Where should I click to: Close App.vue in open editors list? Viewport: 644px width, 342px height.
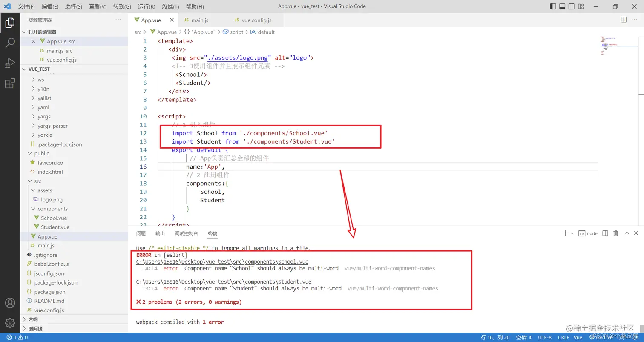point(34,41)
